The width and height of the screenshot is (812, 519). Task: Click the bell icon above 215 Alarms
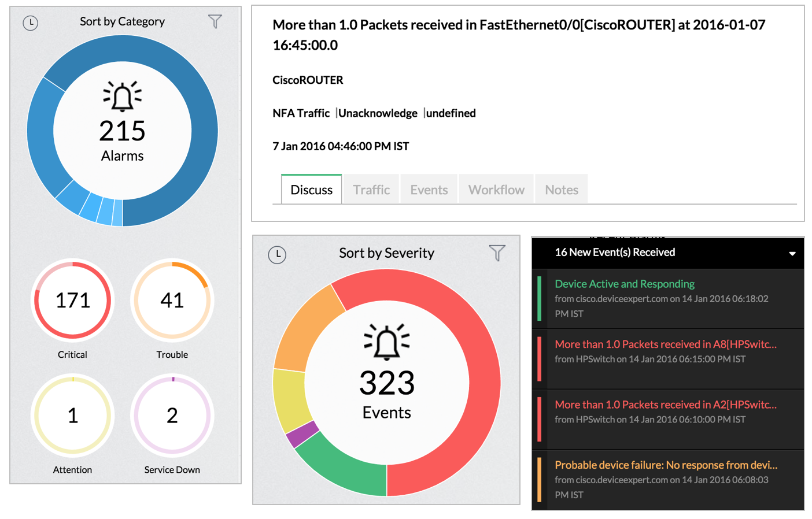click(x=122, y=96)
